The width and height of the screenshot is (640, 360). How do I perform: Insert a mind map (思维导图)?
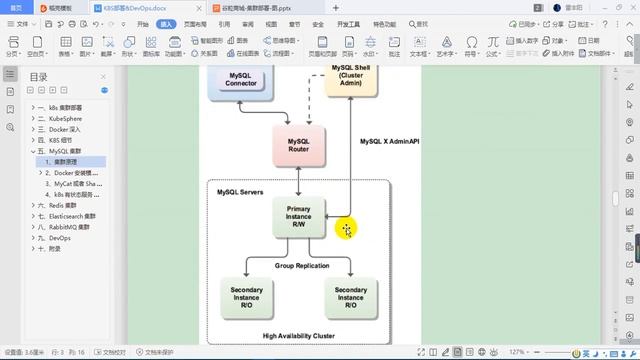pyautogui.click(x=282, y=40)
